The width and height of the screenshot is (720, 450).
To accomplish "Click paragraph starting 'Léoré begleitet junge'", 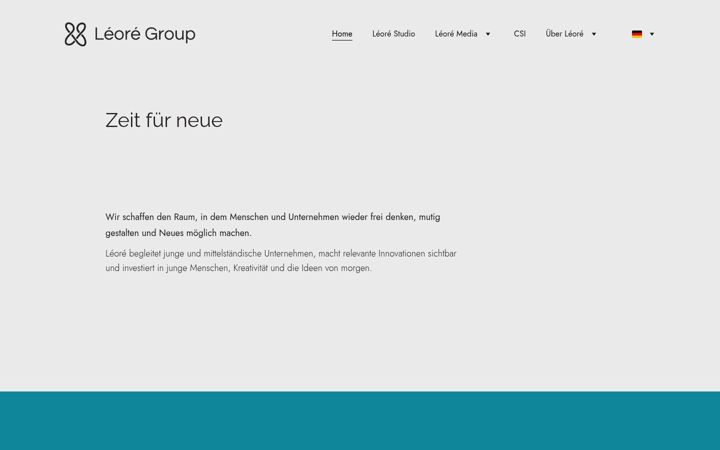I will coord(281,261).
